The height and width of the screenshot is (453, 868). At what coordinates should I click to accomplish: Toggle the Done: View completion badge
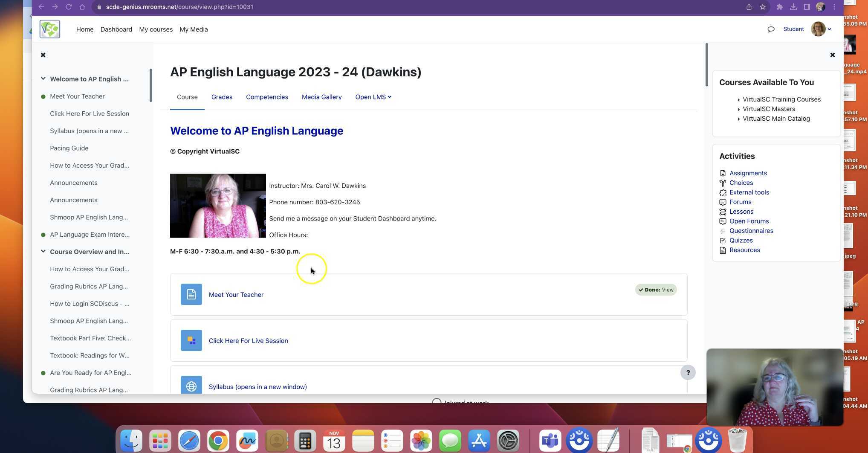[x=656, y=290]
